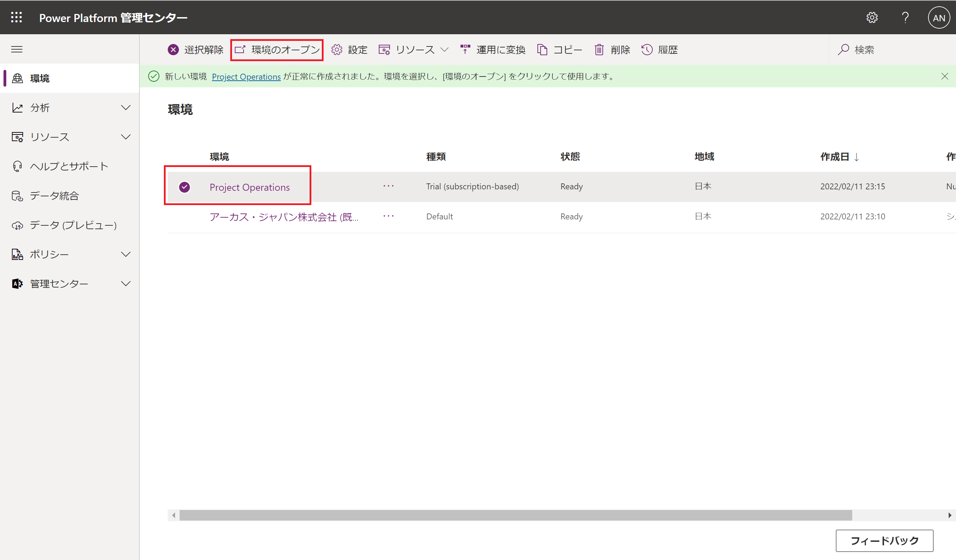Expand リソース in the left navigation

coord(70,137)
